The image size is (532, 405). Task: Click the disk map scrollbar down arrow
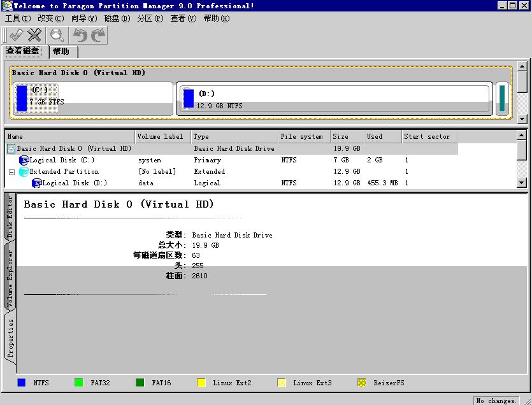point(522,118)
